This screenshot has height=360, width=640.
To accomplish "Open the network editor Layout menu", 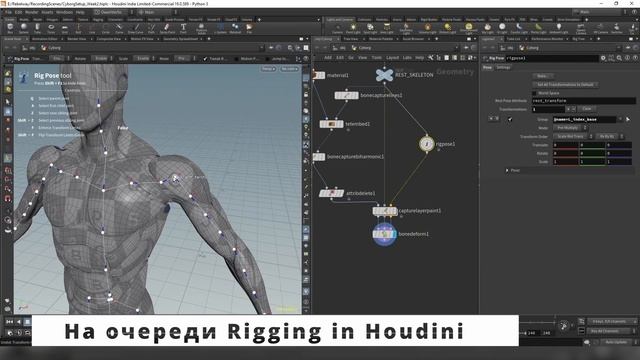I will click(x=392, y=58).
